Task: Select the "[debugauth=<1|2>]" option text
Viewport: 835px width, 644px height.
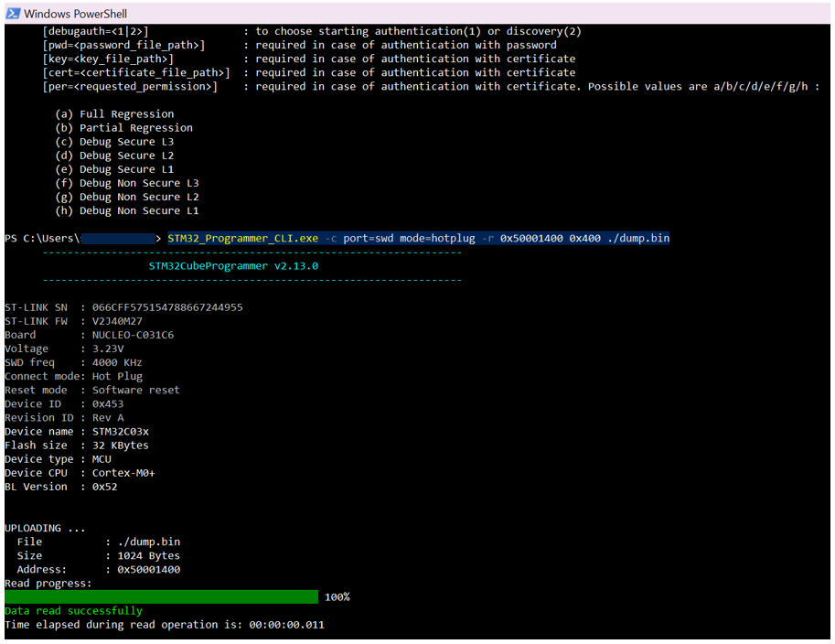Action: pyautogui.click(x=95, y=31)
